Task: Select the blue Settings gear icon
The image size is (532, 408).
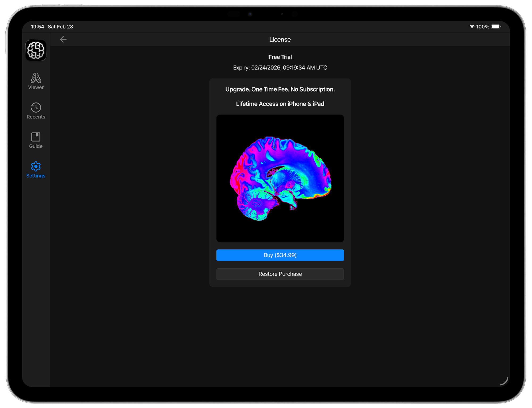Action: click(x=36, y=166)
